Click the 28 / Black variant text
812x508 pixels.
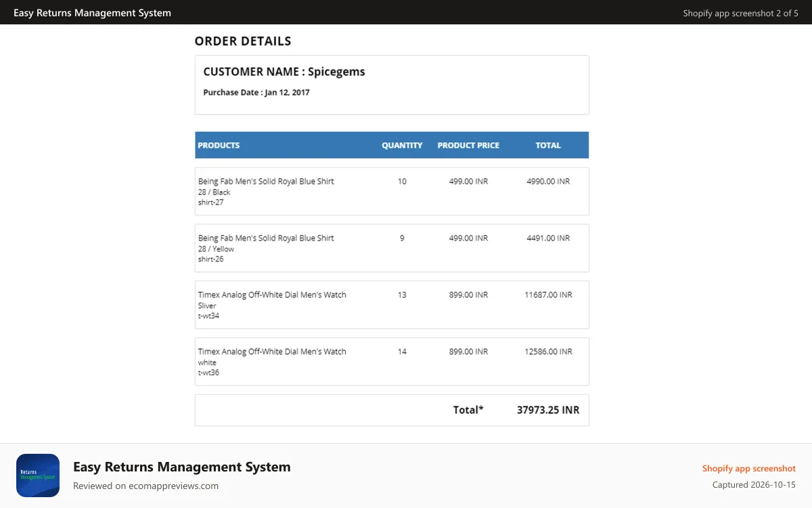[214, 192]
